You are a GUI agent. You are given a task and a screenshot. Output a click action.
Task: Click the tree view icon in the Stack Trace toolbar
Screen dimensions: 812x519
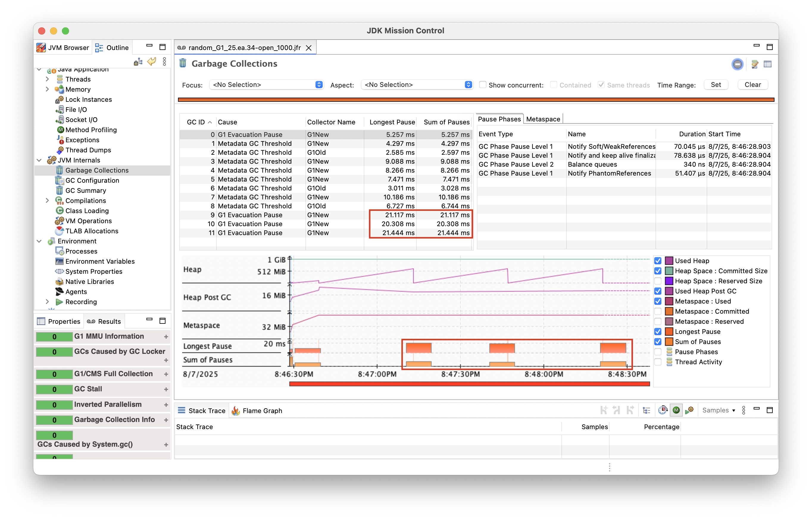click(646, 410)
